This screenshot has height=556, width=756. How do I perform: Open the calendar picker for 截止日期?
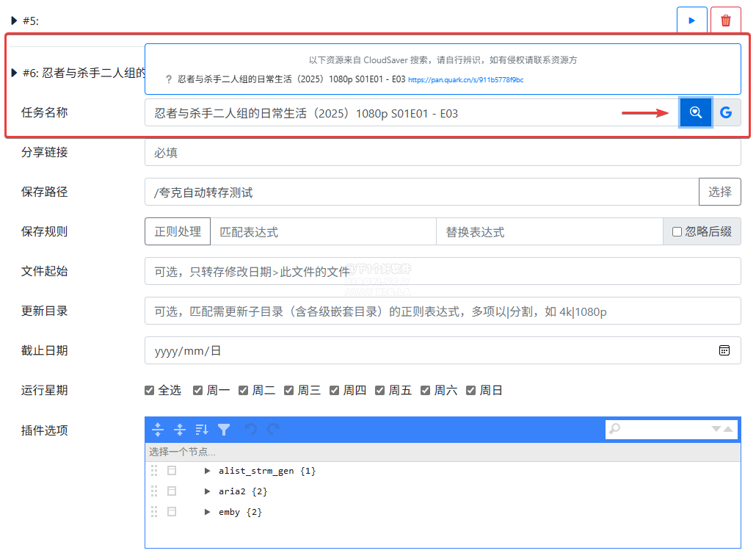point(724,350)
